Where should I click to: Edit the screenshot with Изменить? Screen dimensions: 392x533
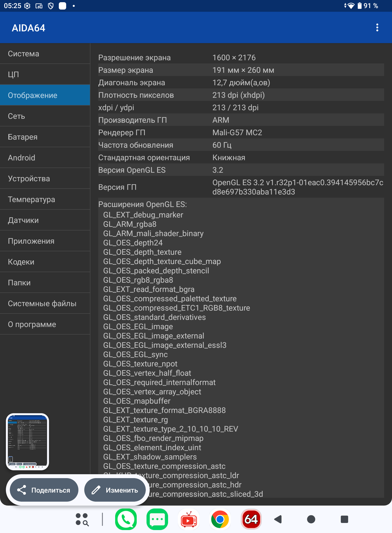tap(115, 490)
